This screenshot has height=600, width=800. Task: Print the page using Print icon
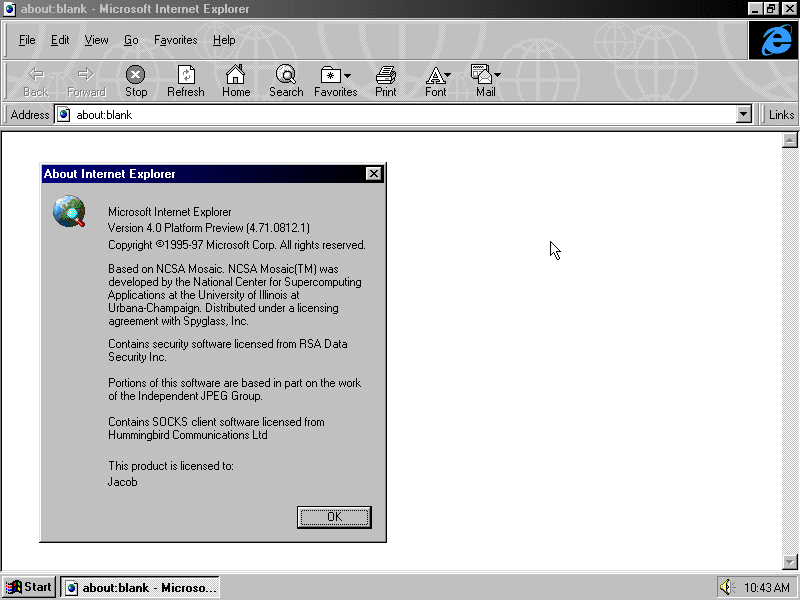coord(386,81)
